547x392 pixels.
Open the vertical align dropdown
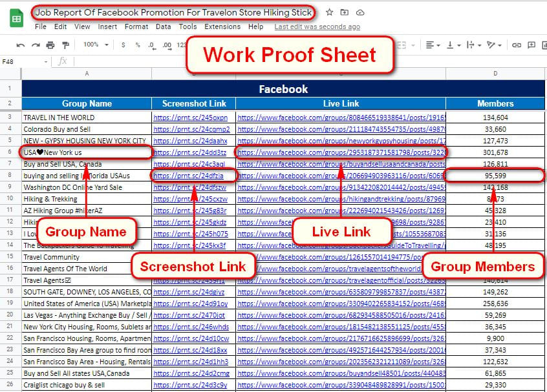point(453,45)
